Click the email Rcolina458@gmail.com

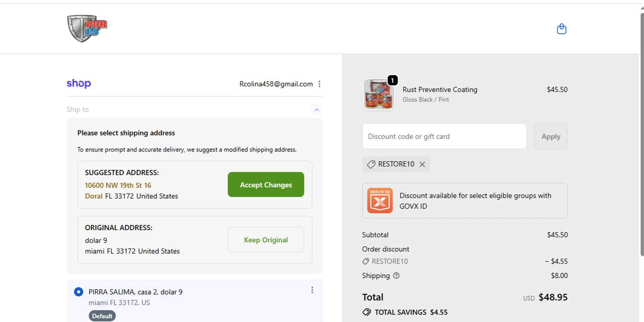[276, 84]
